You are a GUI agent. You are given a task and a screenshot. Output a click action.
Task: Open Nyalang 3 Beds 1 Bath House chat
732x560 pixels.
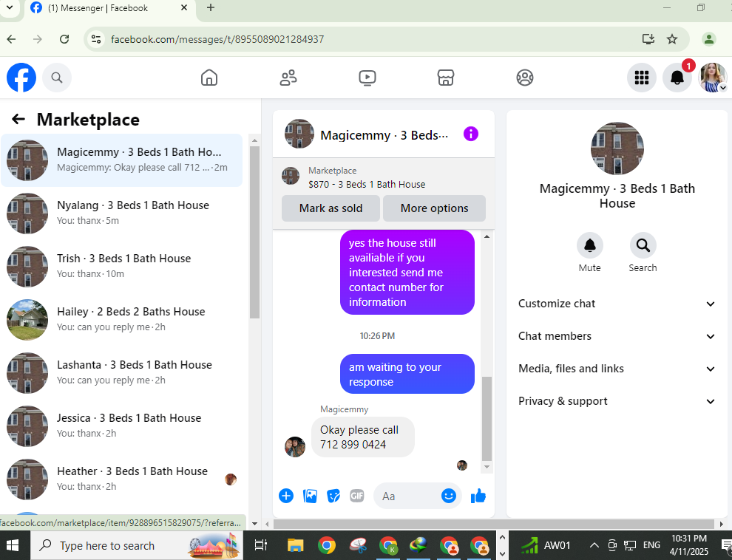(x=121, y=213)
